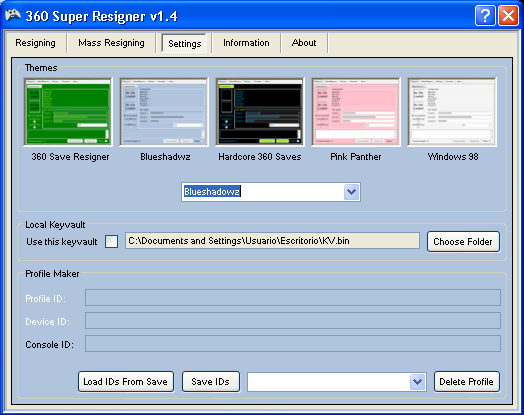Click the '360 Save Resigner' theme label
Image resolution: width=524 pixels, height=415 pixels.
pos(71,157)
